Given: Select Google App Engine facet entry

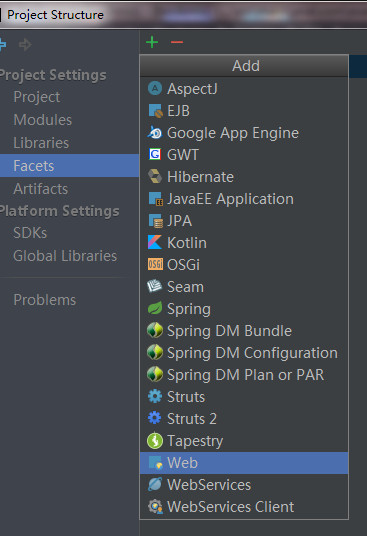Looking at the screenshot, I should click(244, 133).
